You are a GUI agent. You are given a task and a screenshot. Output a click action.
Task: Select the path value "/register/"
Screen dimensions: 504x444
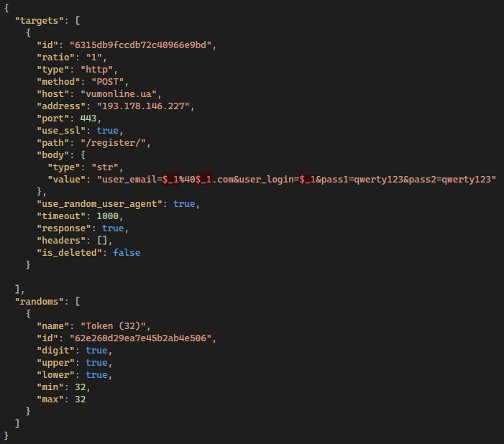pyautogui.click(x=113, y=143)
